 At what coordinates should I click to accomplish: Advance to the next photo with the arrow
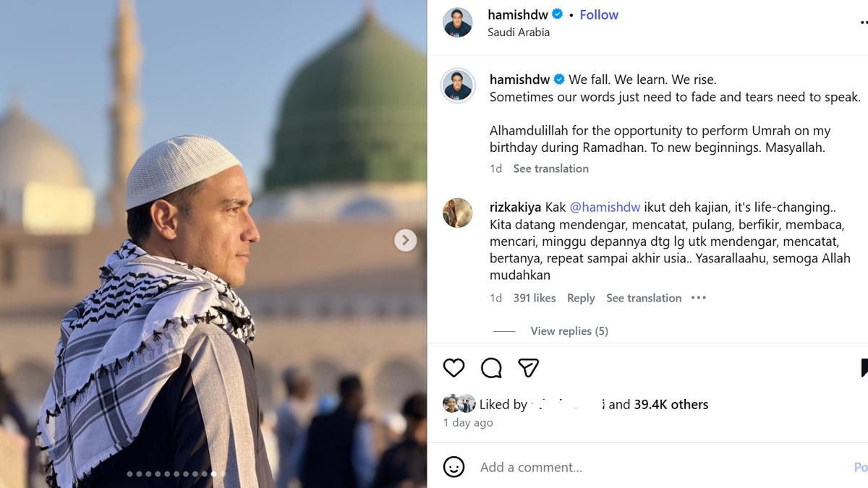405,240
